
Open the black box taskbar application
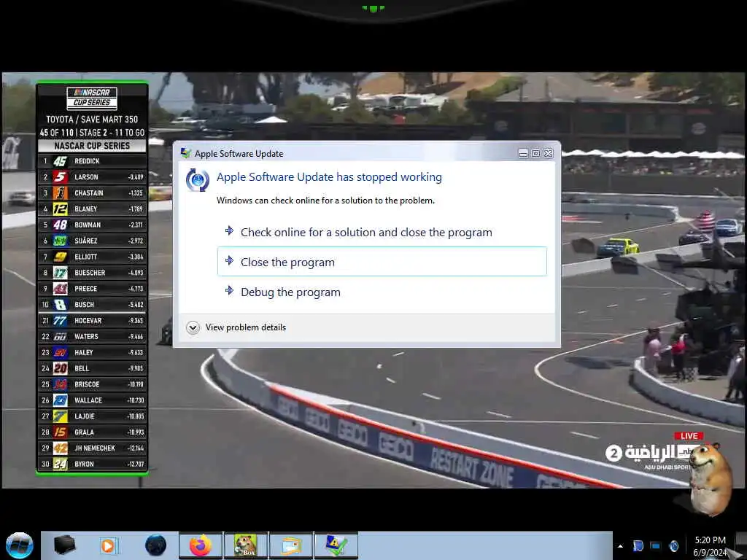[x=64, y=545]
